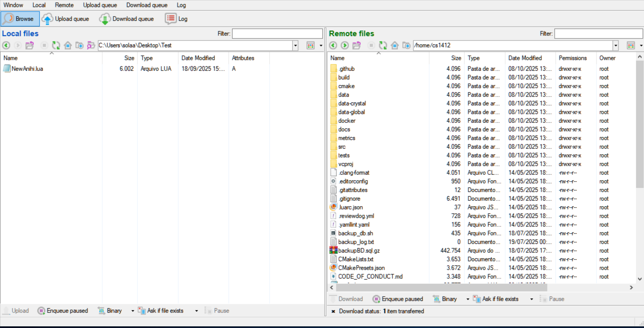The width and height of the screenshot is (644, 328).
Task: Switch to the Download queue tab
Action: coord(126,19)
